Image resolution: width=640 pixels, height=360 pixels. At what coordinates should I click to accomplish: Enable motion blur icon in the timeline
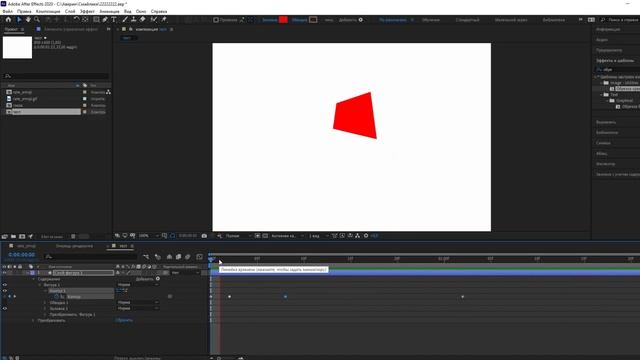click(x=188, y=257)
